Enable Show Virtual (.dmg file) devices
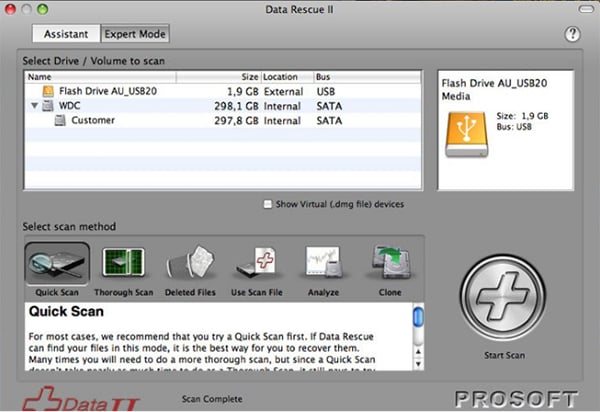Image resolution: width=600 pixels, height=412 pixels. click(x=268, y=204)
